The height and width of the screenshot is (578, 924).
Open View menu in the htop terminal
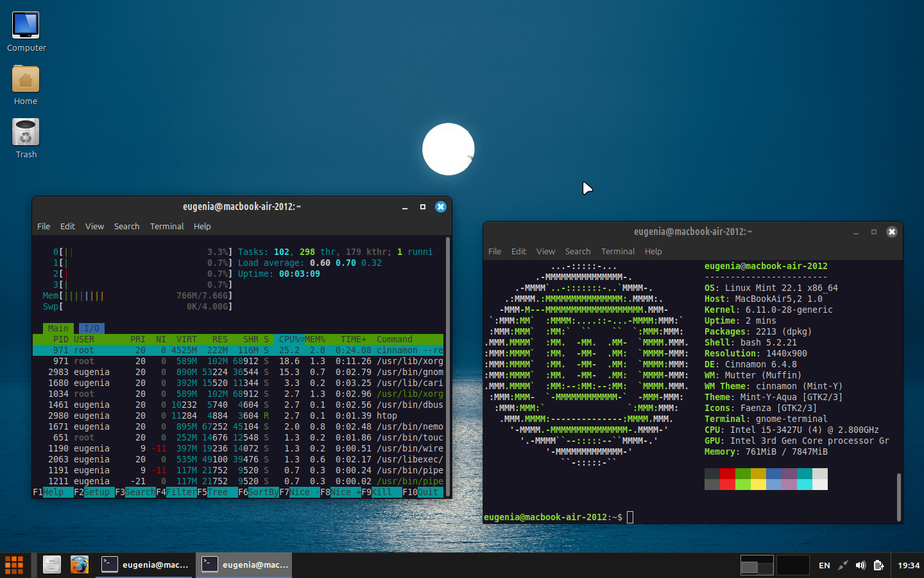pos(94,226)
